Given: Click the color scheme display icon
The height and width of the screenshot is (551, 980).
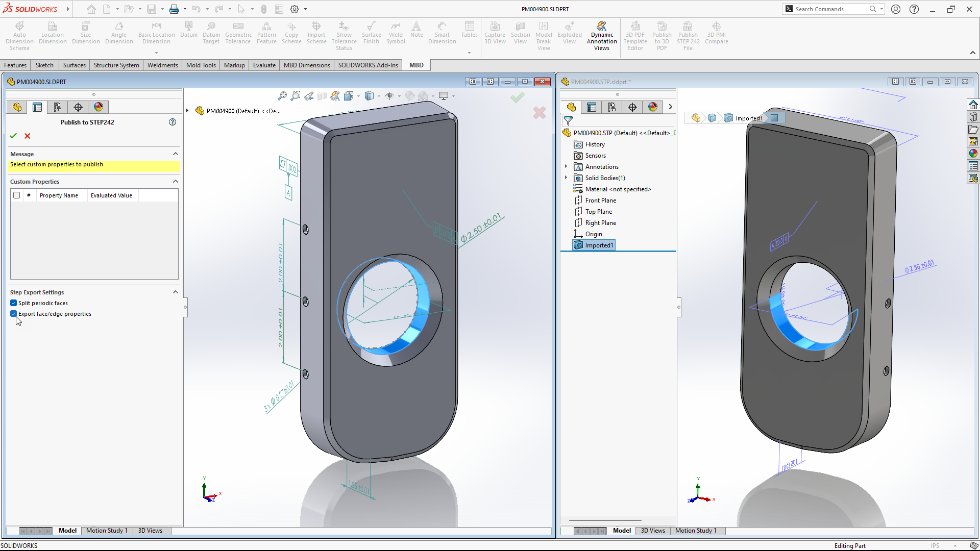Looking at the screenshot, I should pyautogui.click(x=99, y=107).
